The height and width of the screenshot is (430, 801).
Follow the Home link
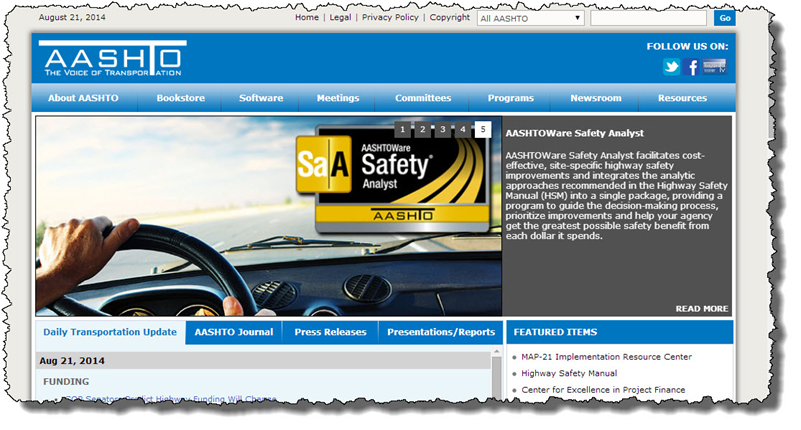(307, 17)
